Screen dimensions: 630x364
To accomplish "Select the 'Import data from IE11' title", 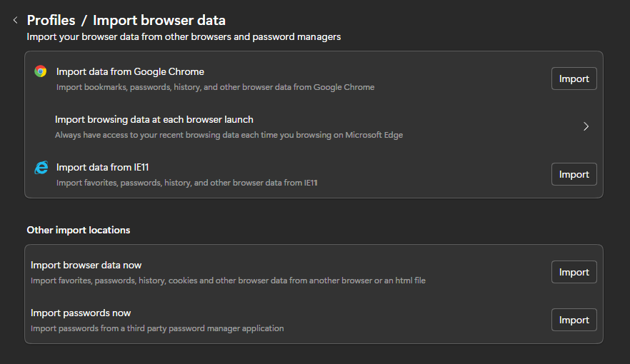I will 102,167.
